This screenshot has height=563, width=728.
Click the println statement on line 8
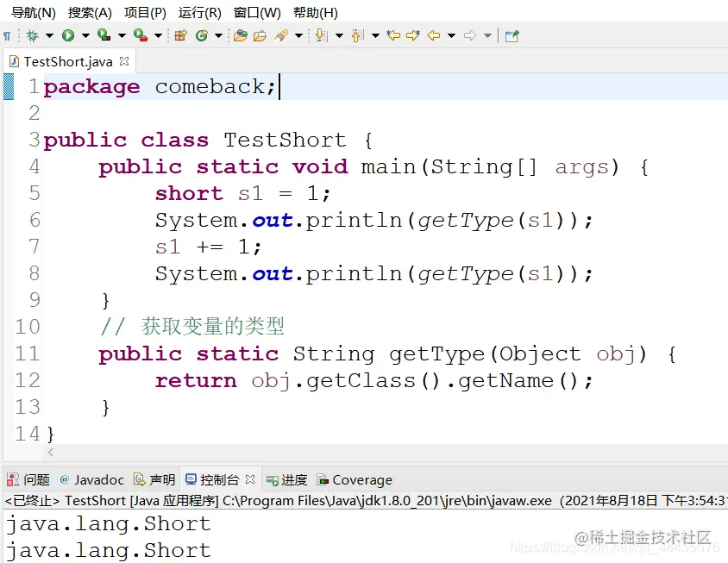point(374,274)
